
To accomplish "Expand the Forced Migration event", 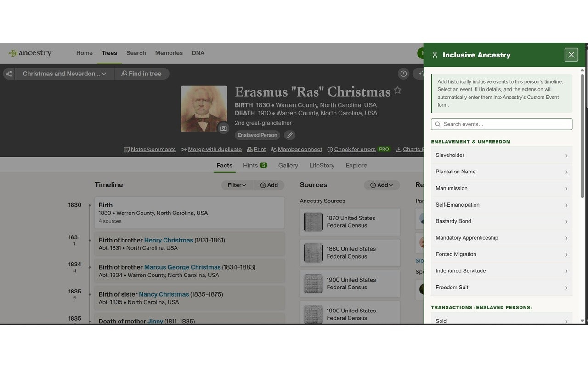I will click(502, 254).
